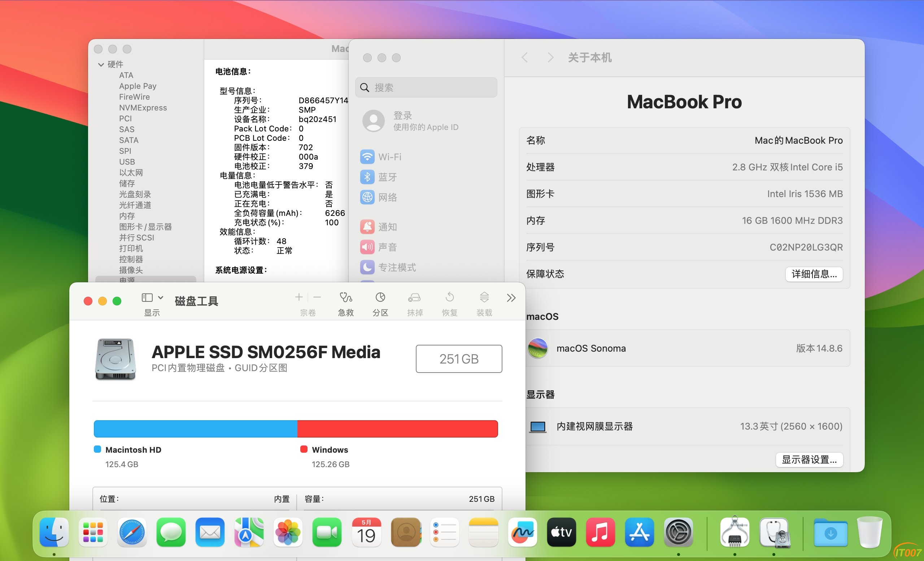
Task: Open Launchpad in the Dock
Action: pyautogui.click(x=93, y=532)
